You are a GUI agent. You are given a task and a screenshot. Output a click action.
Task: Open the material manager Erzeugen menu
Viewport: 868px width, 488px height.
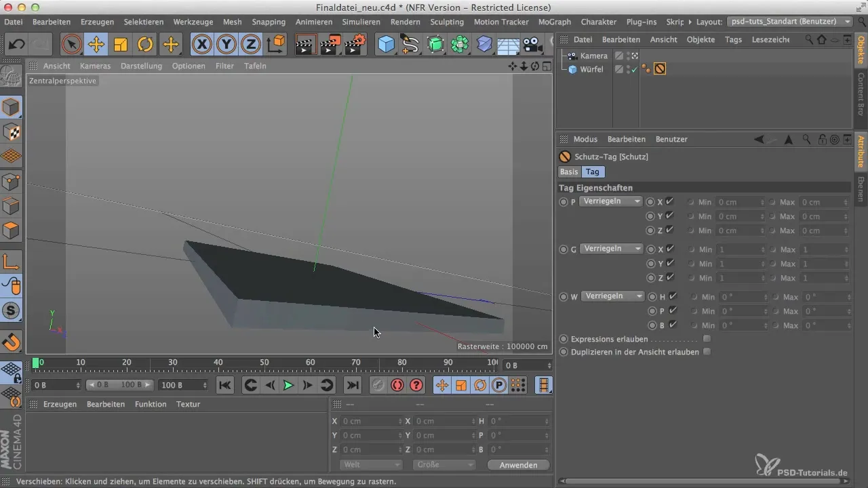pyautogui.click(x=60, y=404)
